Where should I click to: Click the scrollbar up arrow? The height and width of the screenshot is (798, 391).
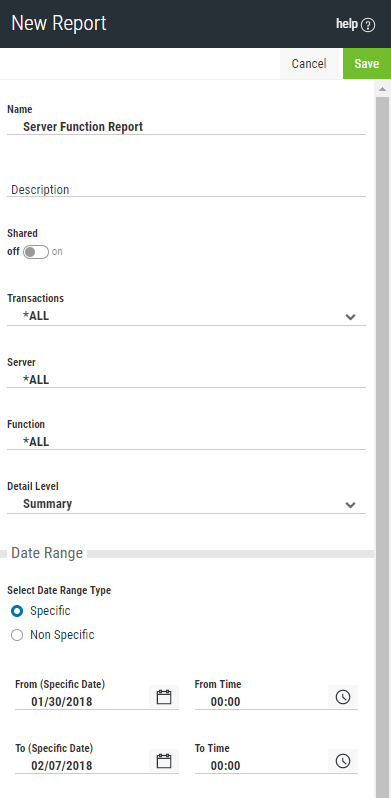click(x=382, y=89)
